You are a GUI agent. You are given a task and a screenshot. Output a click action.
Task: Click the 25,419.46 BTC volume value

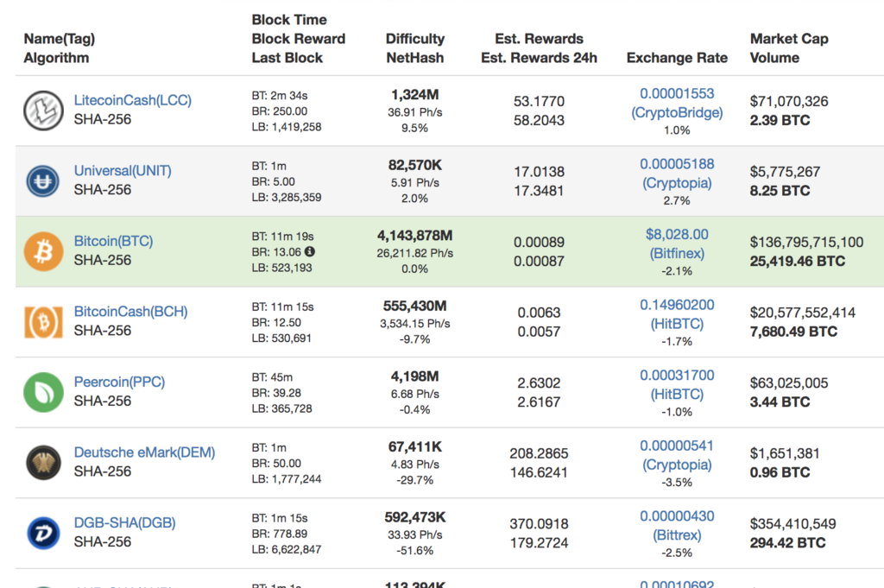click(x=797, y=262)
